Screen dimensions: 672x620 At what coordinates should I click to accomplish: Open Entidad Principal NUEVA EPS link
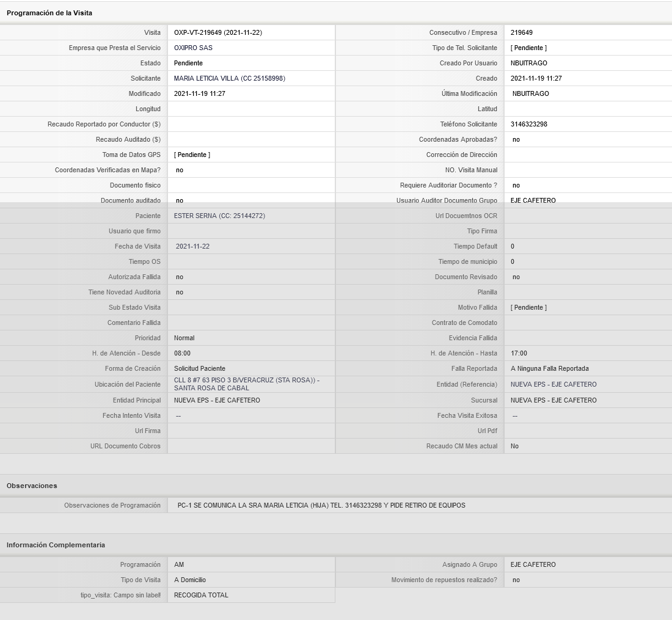(217, 400)
